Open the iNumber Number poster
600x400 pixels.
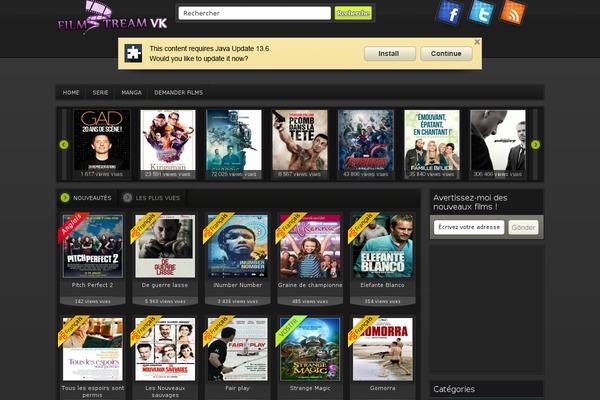point(238,246)
